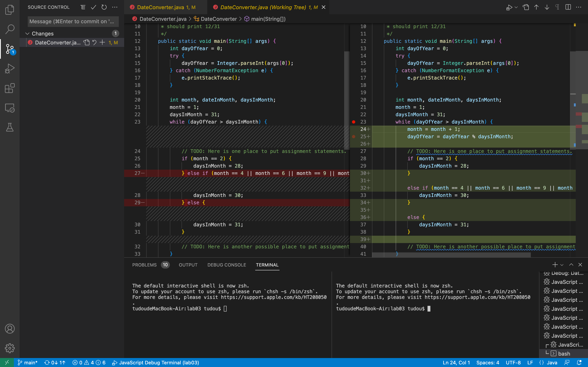Open the Search view icon
This screenshot has width=588, height=367.
coord(10,29)
